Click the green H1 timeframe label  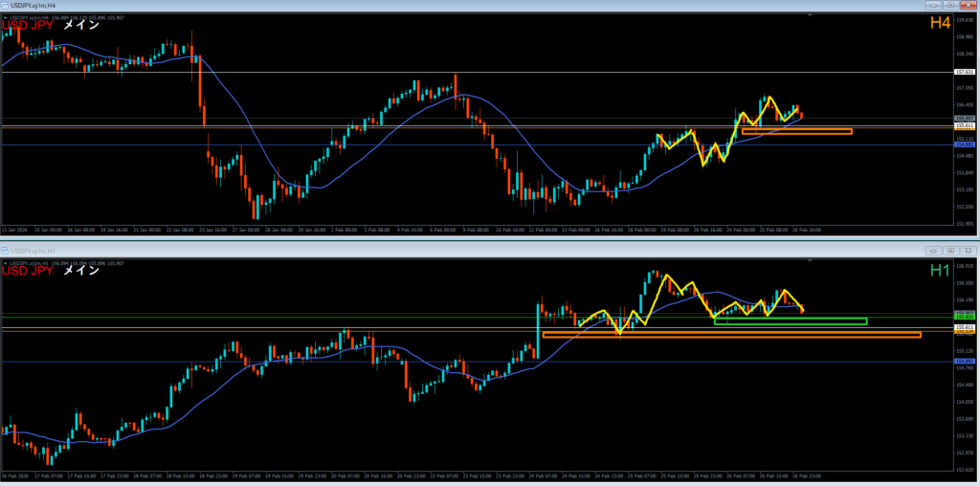[940, 271]
